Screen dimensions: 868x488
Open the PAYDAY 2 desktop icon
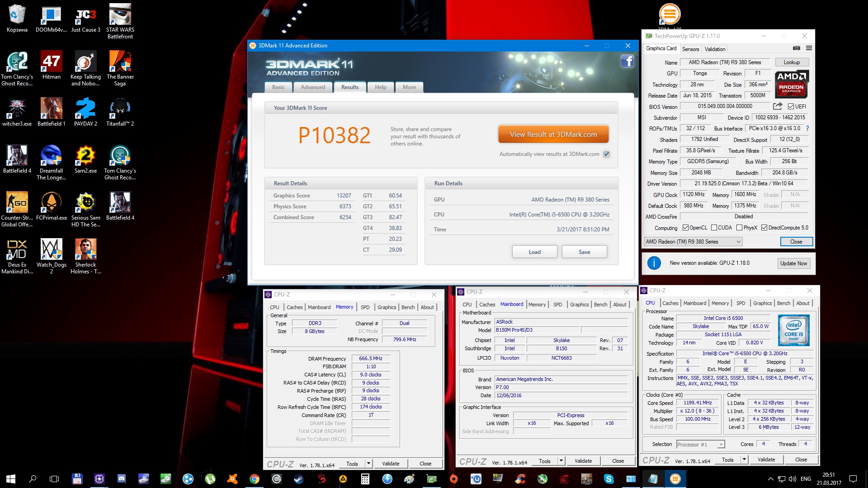[x=86, y=113]
